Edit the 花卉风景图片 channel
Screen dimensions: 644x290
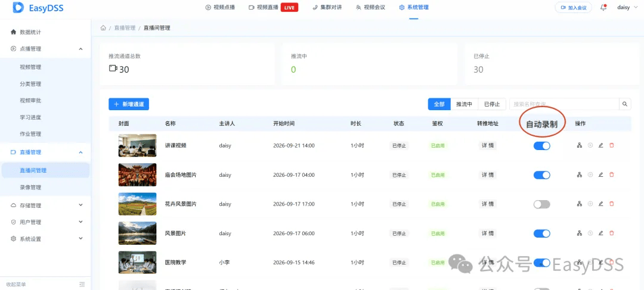[601, 204]
